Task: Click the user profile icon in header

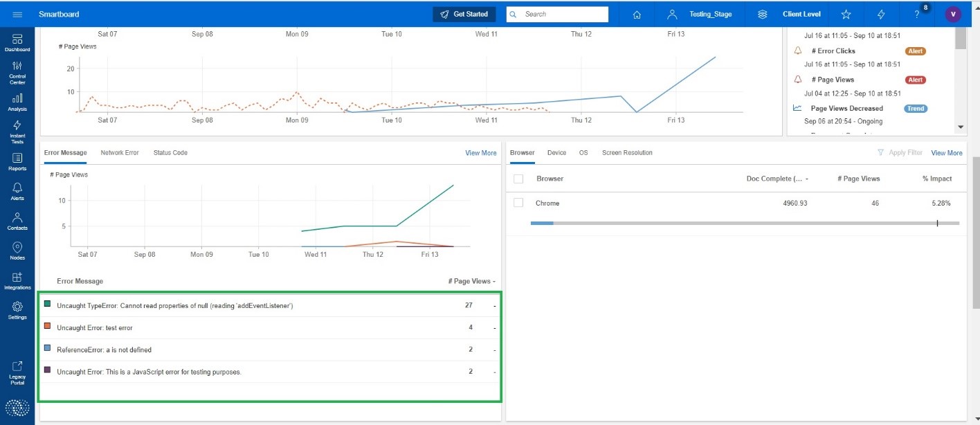Action: [671, 15]
